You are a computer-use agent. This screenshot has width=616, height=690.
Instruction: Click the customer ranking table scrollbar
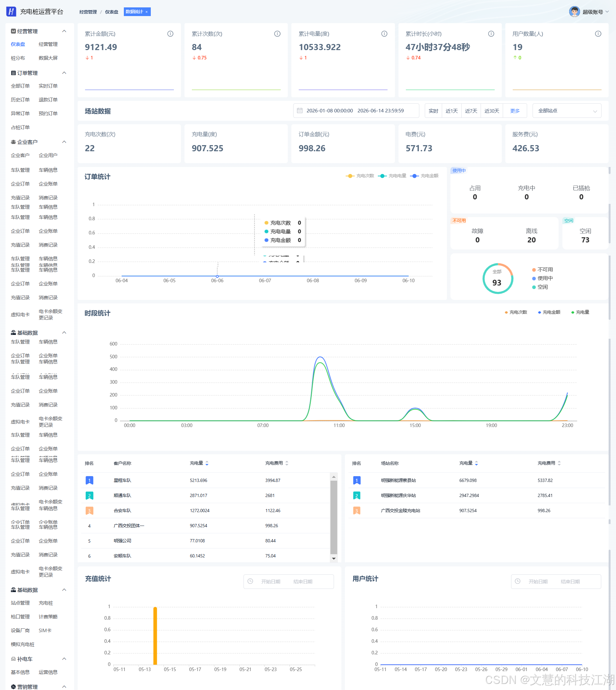[x=334, y=517]
